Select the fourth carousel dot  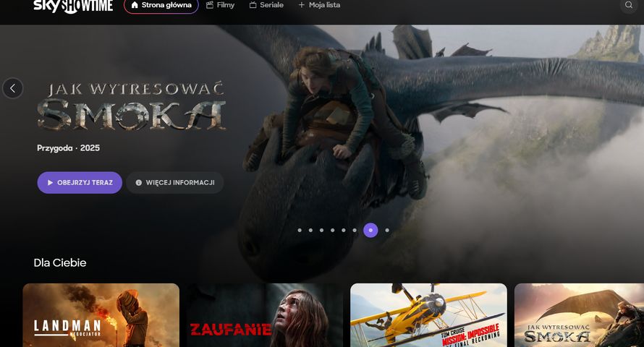(x=333, y=230)
